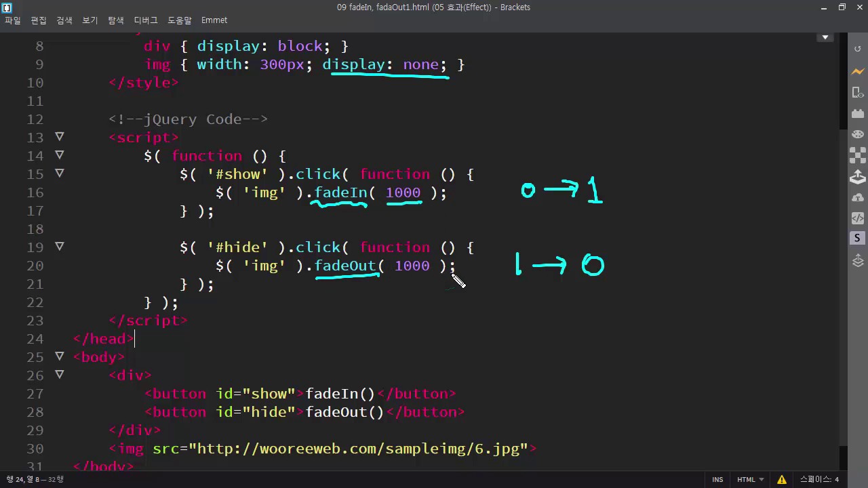The width and height of the screenshot is (868, 488).
Task: Toggle the INS insert mode indicator
Action: click(x=717, y=479)
